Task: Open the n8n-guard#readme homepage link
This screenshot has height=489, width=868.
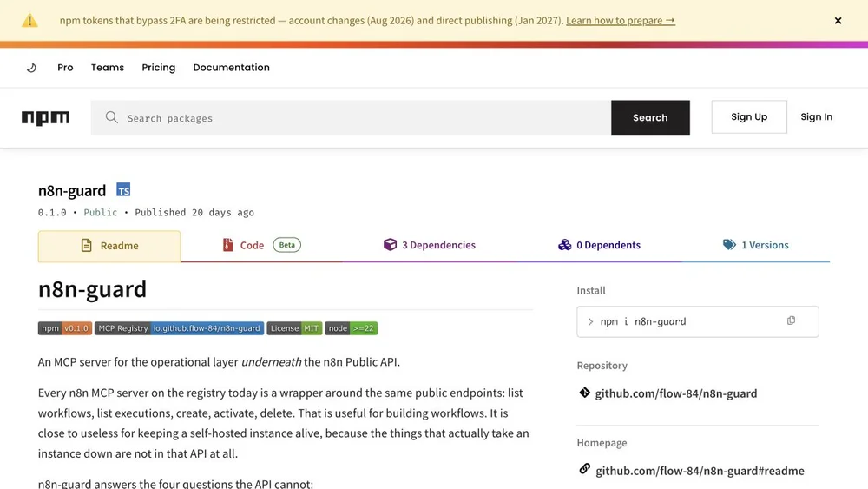Action: [700, 470]
